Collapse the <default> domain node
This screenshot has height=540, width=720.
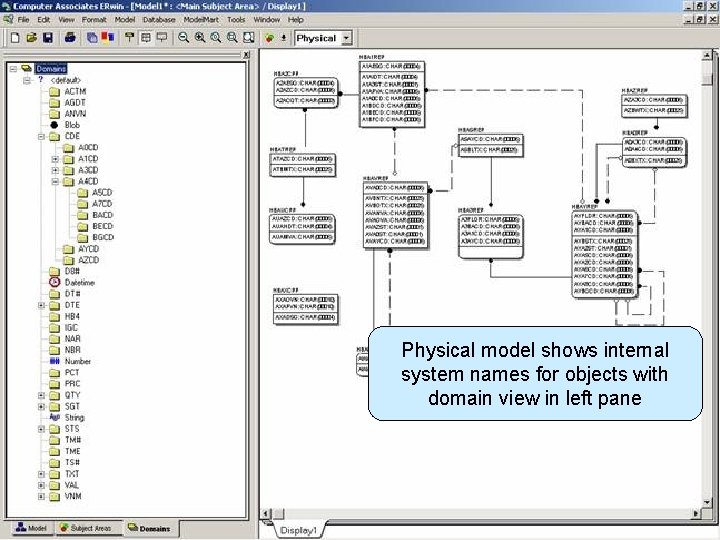[x=27, y=80]
